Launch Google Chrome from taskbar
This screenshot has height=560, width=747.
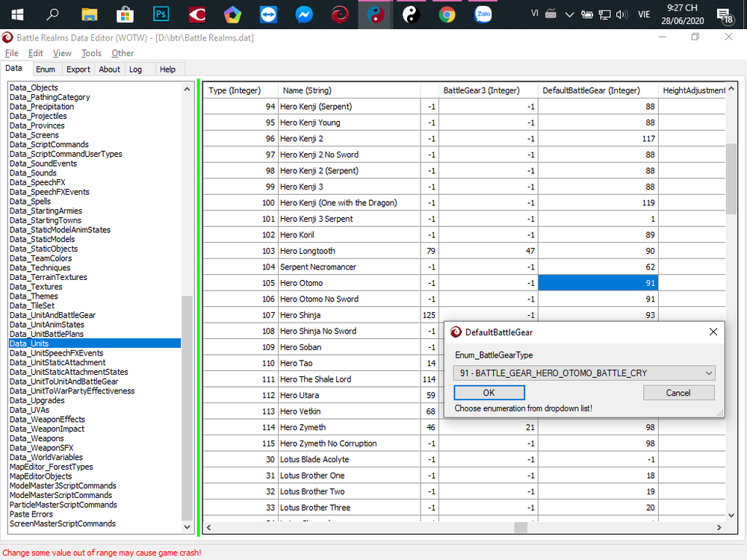point(447,14)
